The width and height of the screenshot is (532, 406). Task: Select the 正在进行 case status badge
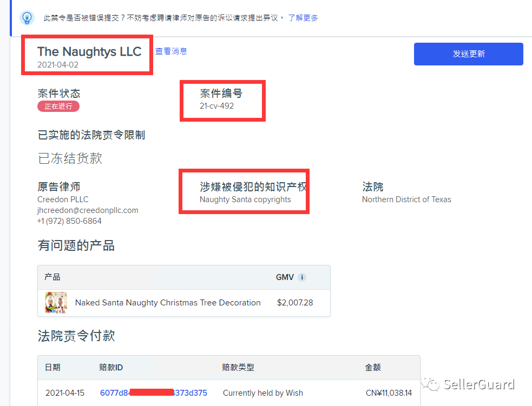tap(58, 106)
